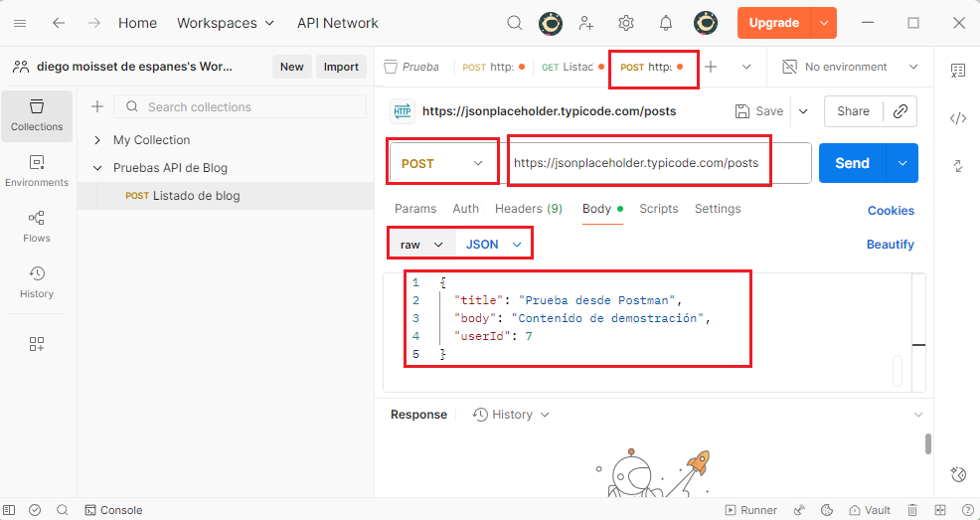Open the settings gear icon
Image resolution: width=980 pixels, height=520 pixels.
pos(626,23)
